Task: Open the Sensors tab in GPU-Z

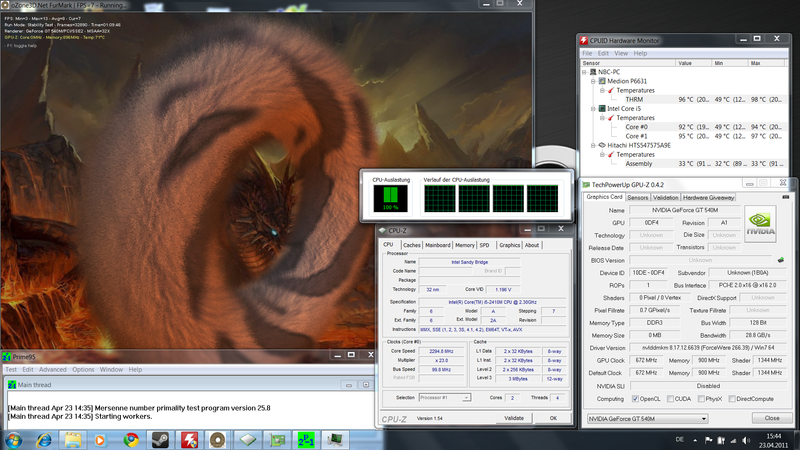Action: [637, 197]
